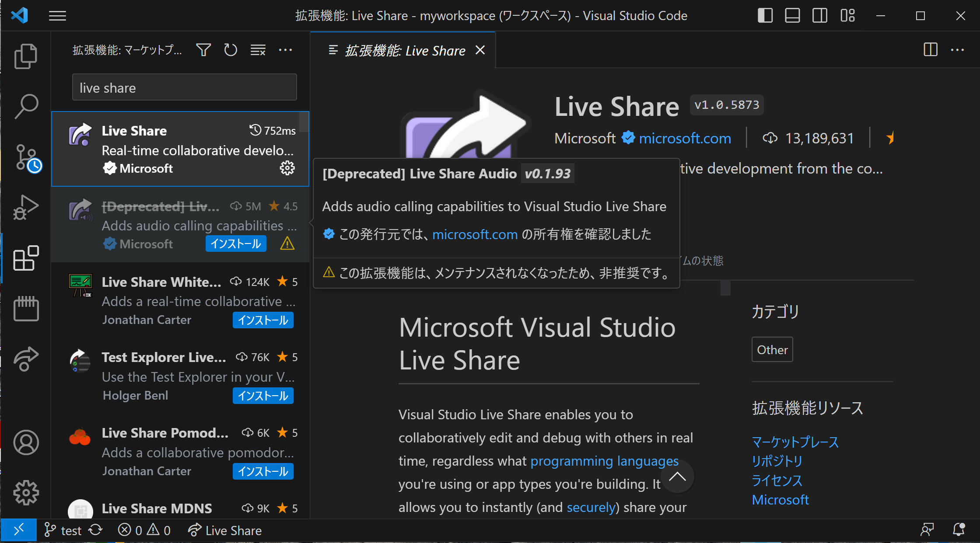
Task: Synchronize changes via status bar icon
Action: 95,530
